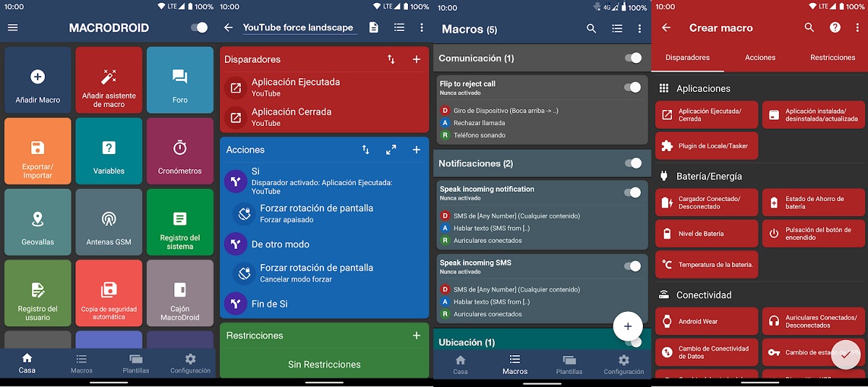868x387 pixels.
Task: Edit the macro name YouTube force landscape
Action: tap(299, 27)
